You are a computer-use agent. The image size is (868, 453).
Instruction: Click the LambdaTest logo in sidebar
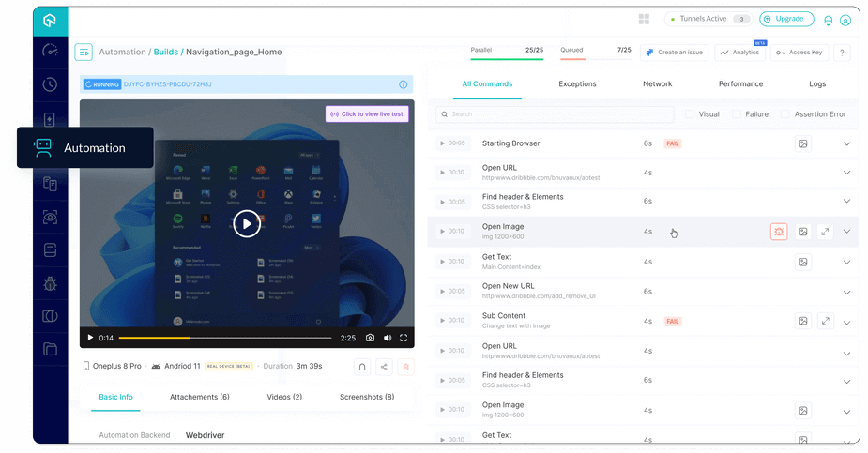pos(50,21)
